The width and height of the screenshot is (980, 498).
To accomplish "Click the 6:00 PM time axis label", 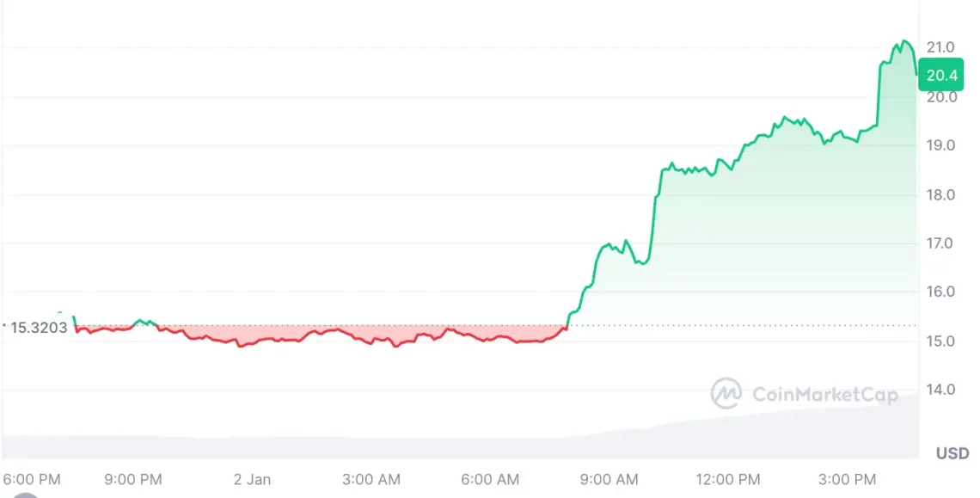I will 32,478.
